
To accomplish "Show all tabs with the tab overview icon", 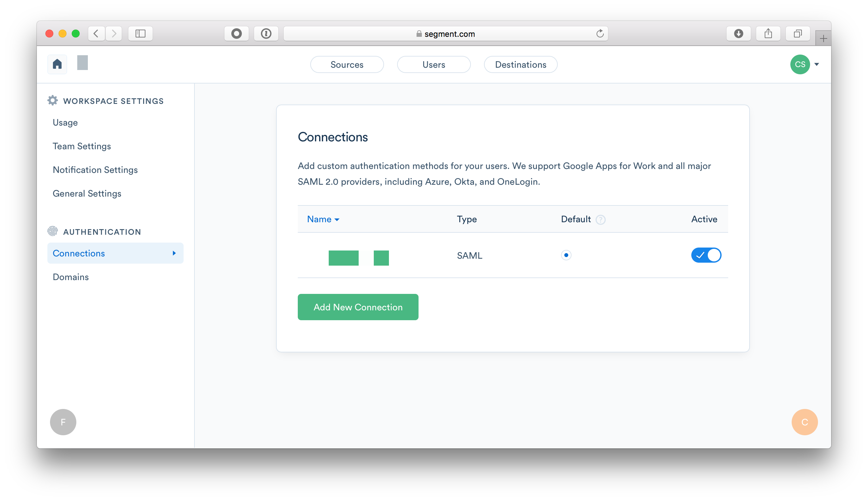I will (x=798, y=34).
